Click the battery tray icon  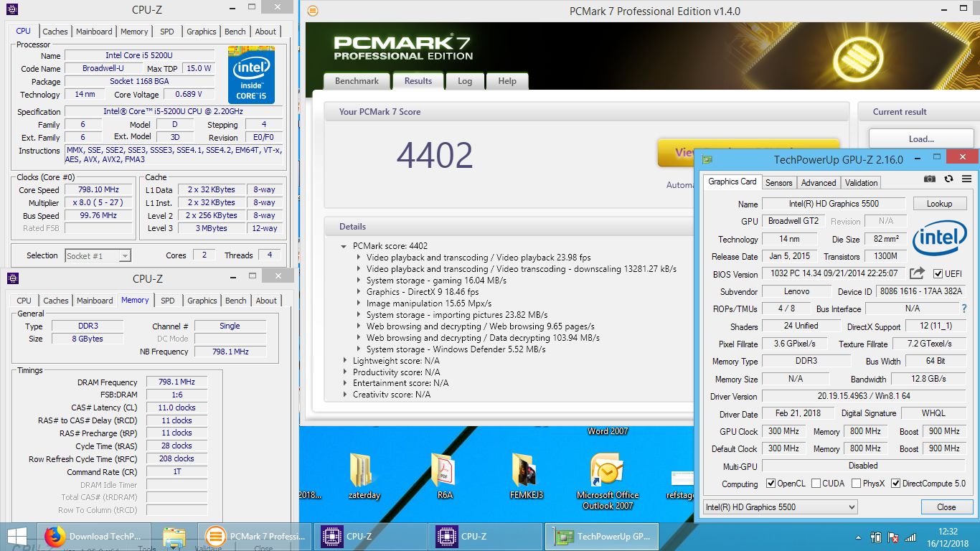tap(876, 537)
